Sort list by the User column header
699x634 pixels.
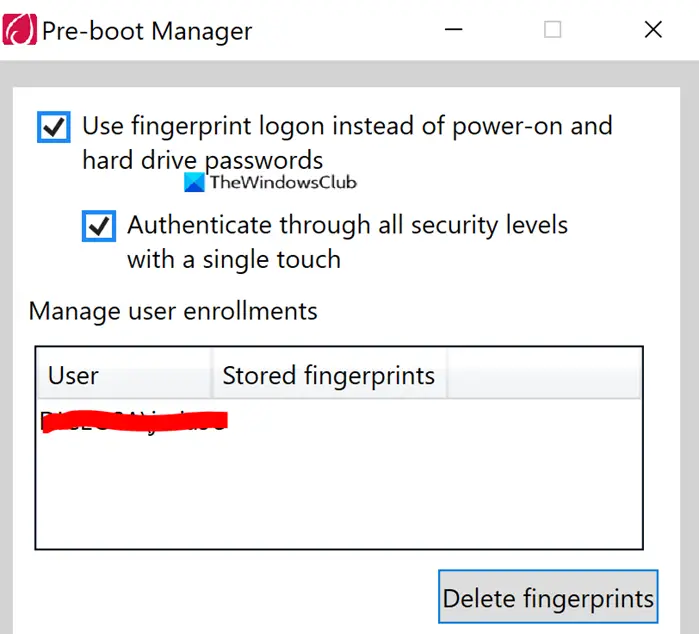coord(123,375)
